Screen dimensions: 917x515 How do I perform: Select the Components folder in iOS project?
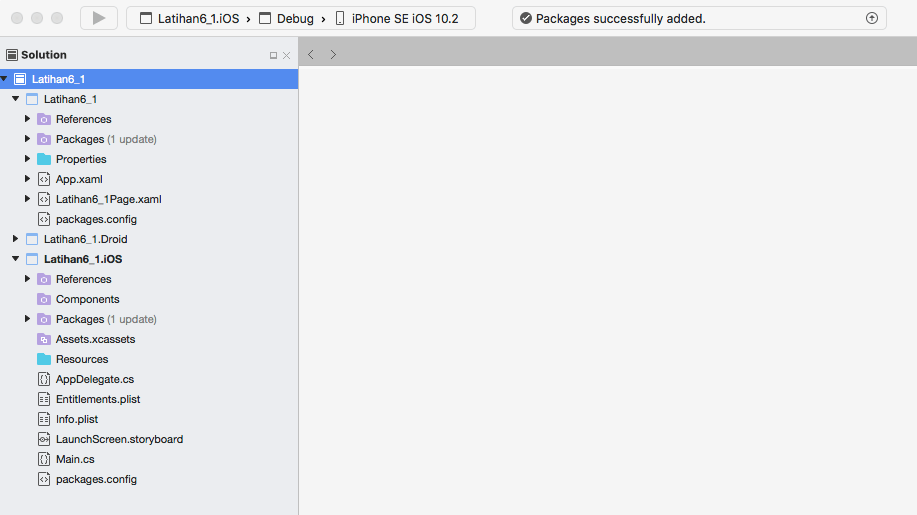(87, 299)
